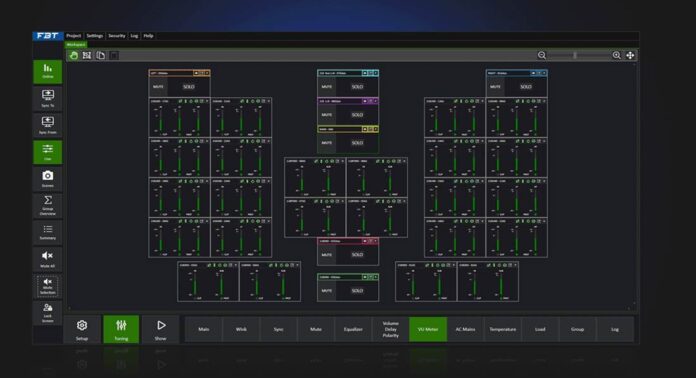Click the Sync bottom bar button
Viewport: 696px width, 378px height.
pyautogui.click(x=278, y=329)
